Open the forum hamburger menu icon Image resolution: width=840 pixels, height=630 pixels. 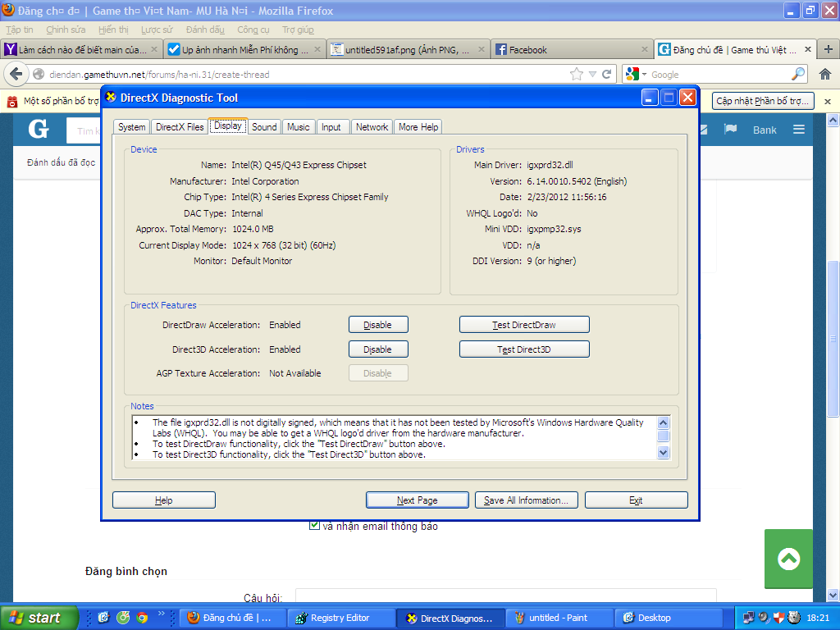[x=799, y=129]
